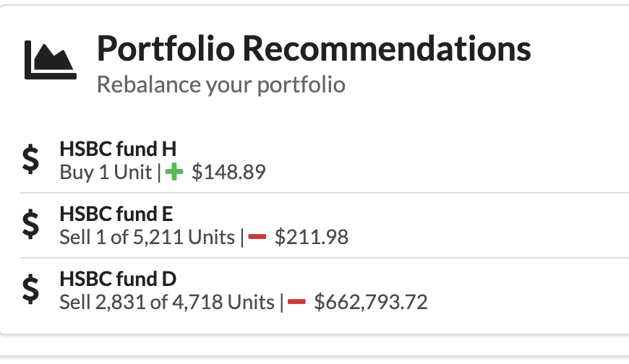Click the red minus icon before $211.98

coord(258,237)
